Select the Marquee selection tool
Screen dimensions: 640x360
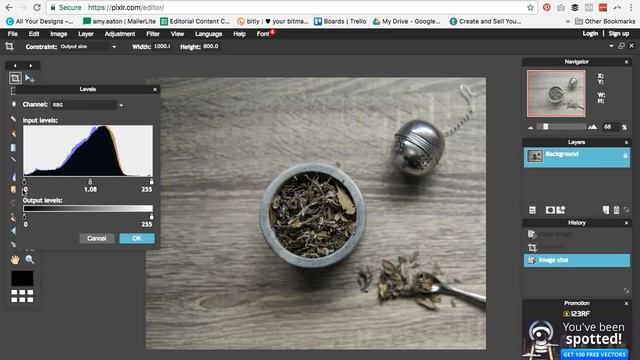[x=13, y=91]
